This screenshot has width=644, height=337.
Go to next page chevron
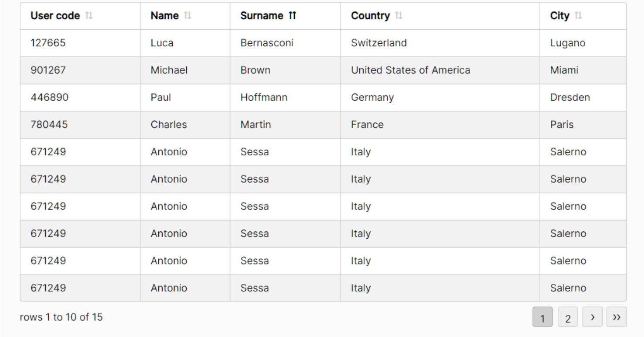[x=592, y=317]
